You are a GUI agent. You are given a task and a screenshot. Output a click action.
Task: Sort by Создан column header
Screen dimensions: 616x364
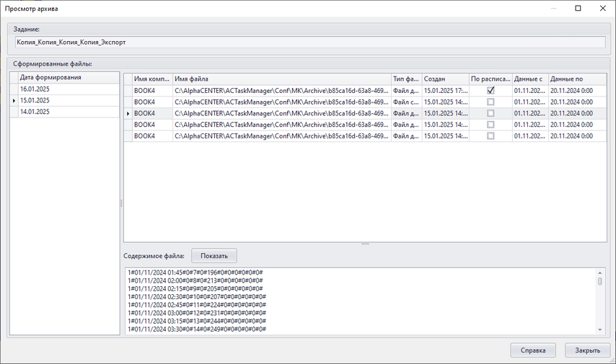click(445, 78)
